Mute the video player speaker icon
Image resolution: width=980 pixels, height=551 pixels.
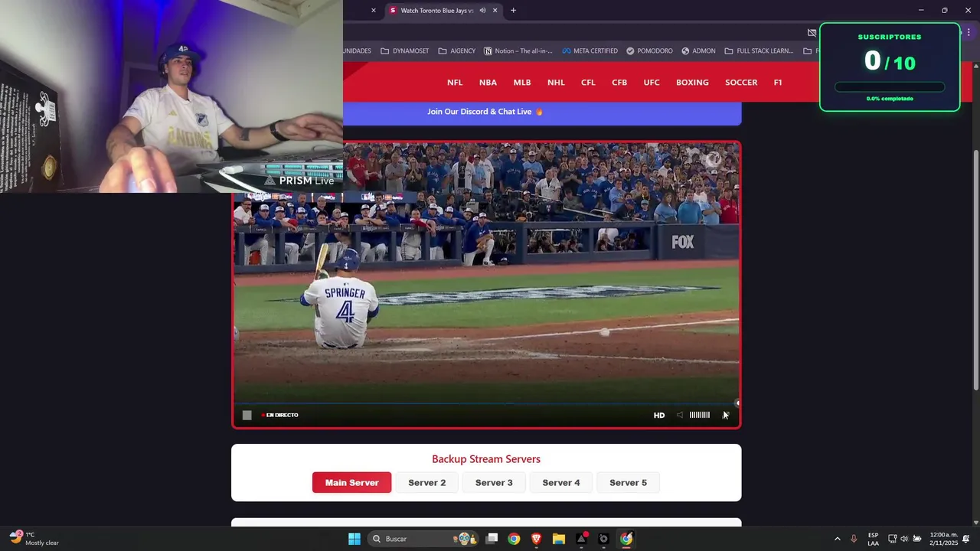tap(679, 415)
